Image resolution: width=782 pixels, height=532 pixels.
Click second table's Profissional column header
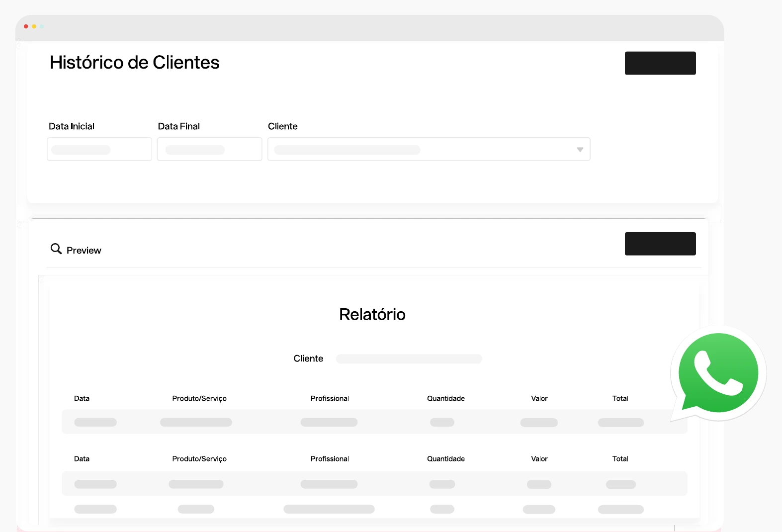point(330,458)
